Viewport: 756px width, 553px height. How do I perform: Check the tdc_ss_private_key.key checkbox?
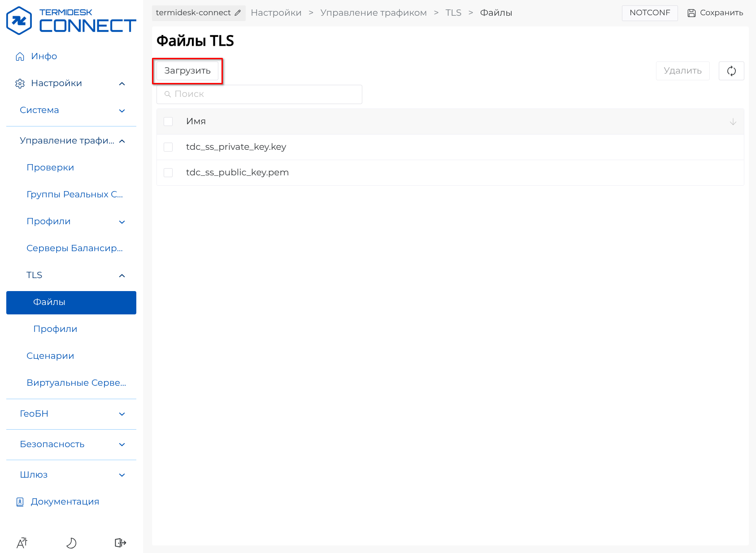click(x=168, y=147)
